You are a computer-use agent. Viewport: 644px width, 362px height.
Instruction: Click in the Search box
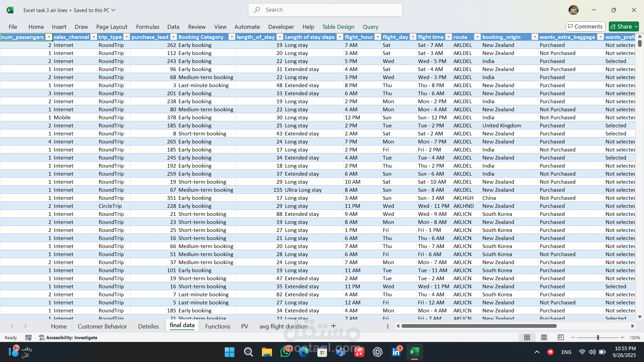click(x=325, y=10)
